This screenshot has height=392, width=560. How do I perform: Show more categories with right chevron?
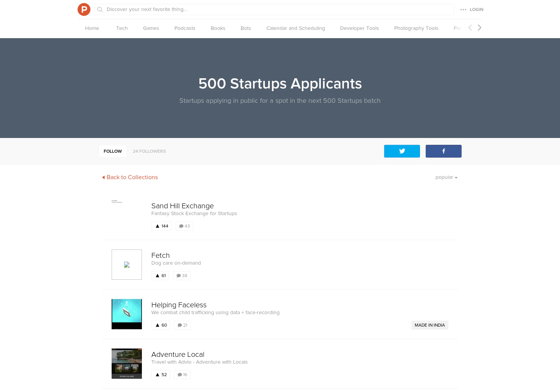(x=479, y=28)
